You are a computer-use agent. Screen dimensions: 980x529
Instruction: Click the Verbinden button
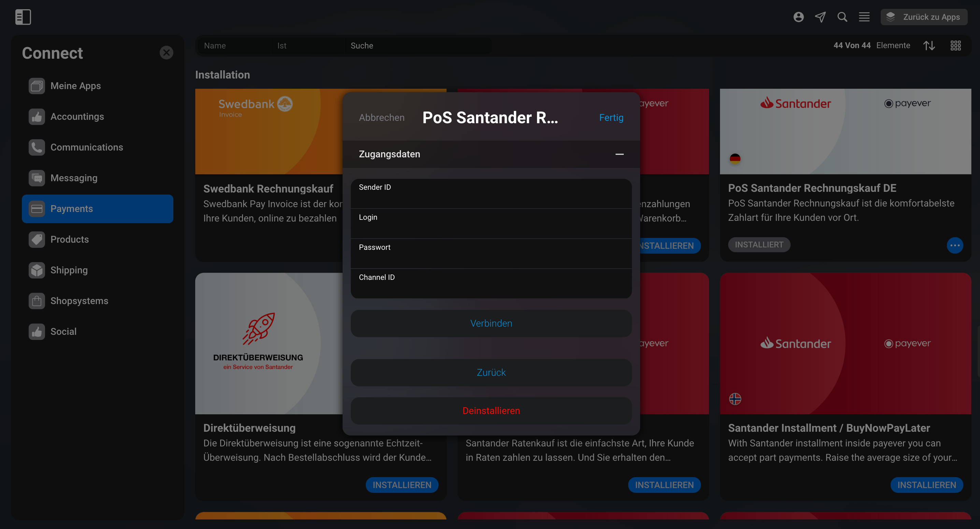click(x=491, y=324)
